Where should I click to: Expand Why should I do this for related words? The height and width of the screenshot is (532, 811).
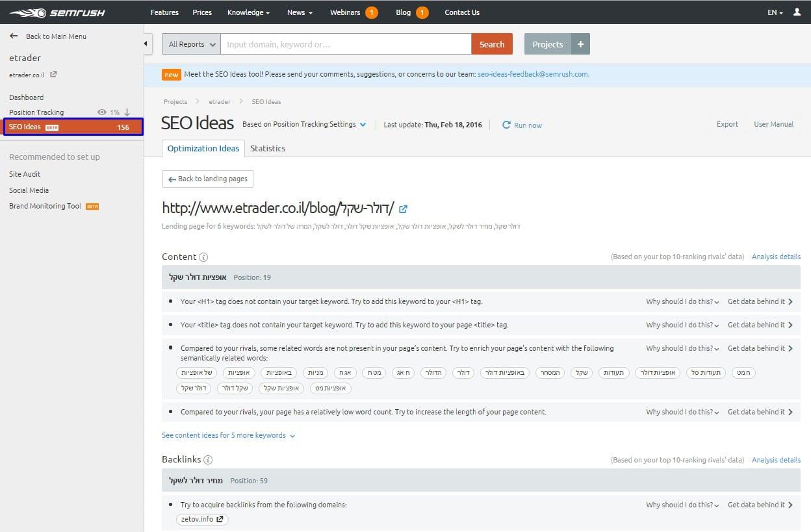[x=682, y=348]
